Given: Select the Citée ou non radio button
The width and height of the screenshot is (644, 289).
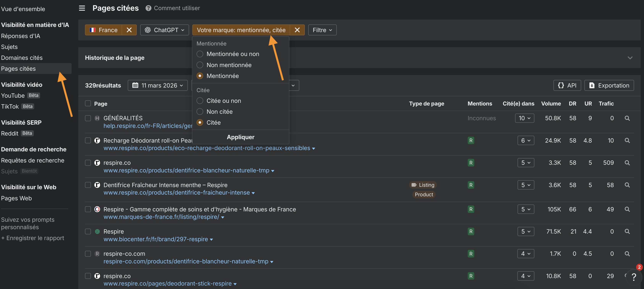Looking at the screenshot, I should [x=200, y=101].
